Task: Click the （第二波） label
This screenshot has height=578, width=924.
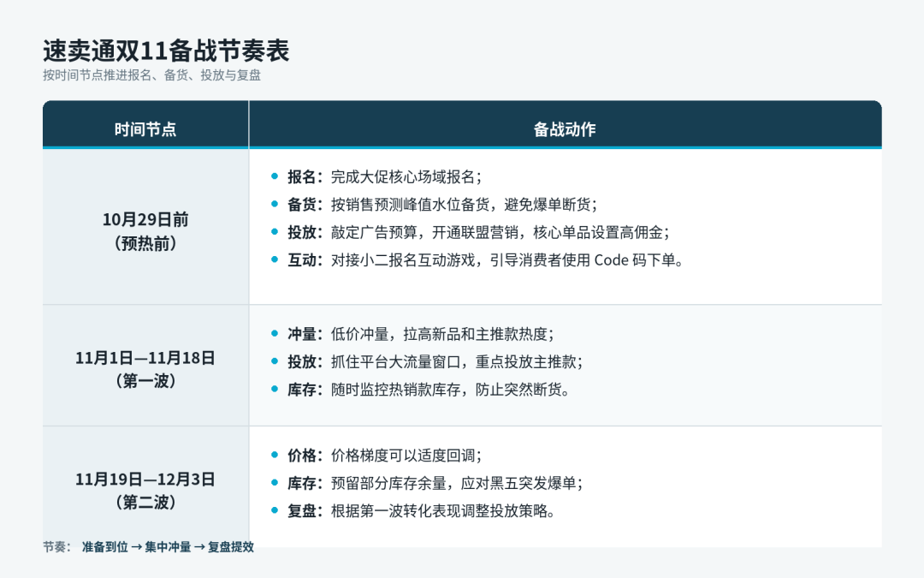Action: [145, 503]
